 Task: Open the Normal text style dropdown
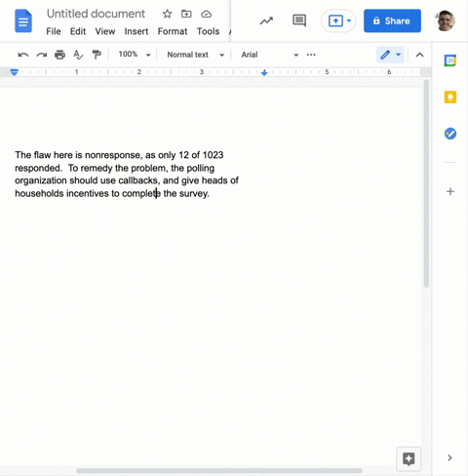point(195,55)
